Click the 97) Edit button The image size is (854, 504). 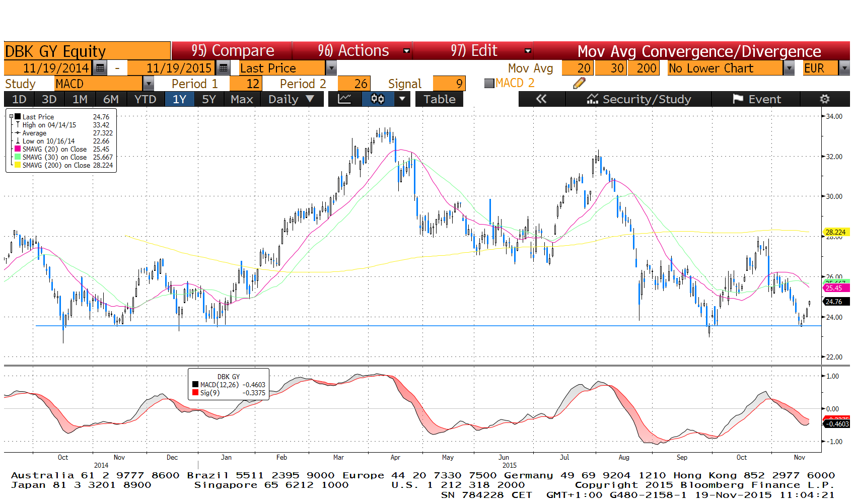(x=474, y=51)
